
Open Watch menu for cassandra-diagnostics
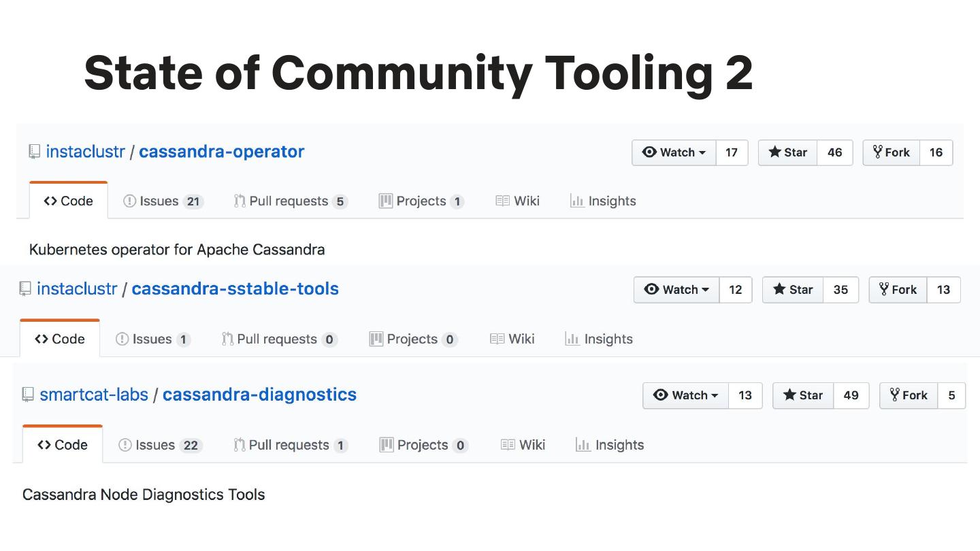coord(685,395)
